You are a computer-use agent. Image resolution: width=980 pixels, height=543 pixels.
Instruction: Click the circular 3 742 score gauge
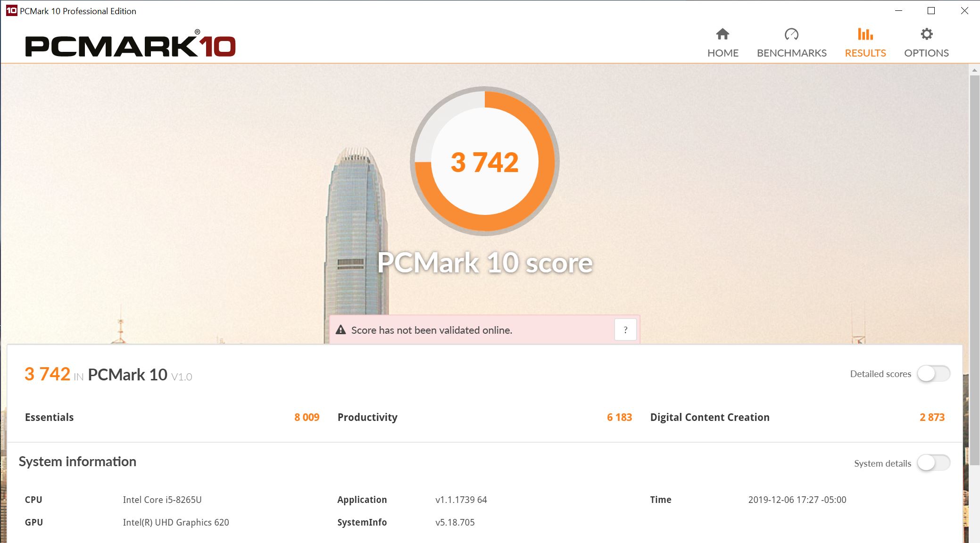[x=484, y=161]
